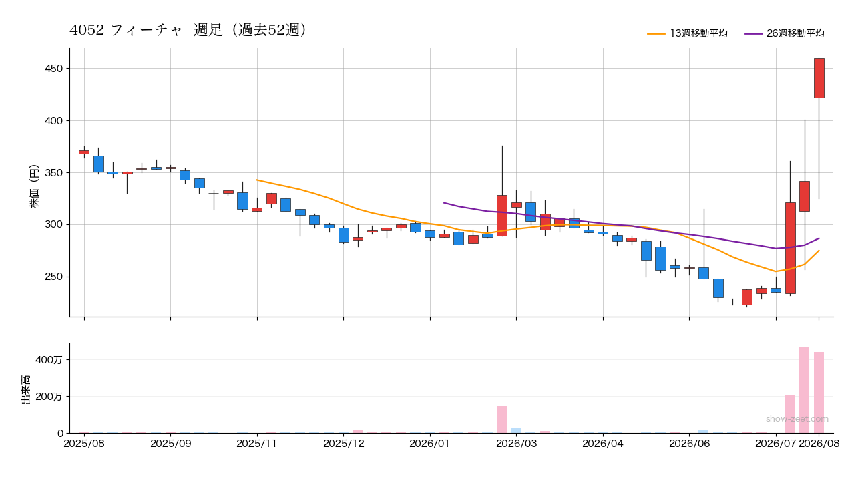Screen dimensions: 868x481
Task: Click the "2026/03" date label
Action: pos(516,442)
